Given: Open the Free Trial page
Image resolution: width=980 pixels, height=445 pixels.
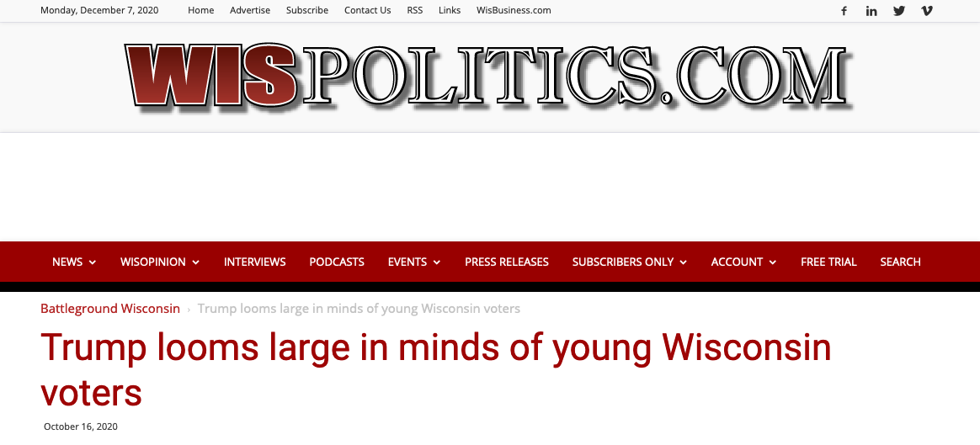Looking at the screenshot, I should pos(828,262).
